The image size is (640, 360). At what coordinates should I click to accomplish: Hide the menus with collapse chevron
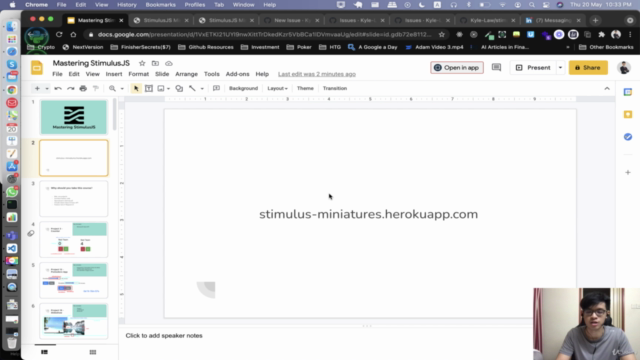pos(607,88)
